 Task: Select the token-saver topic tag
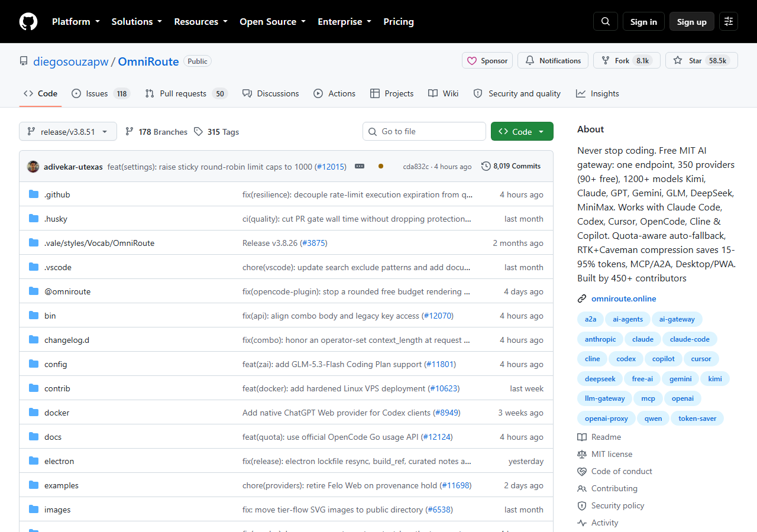click(697, 419)
